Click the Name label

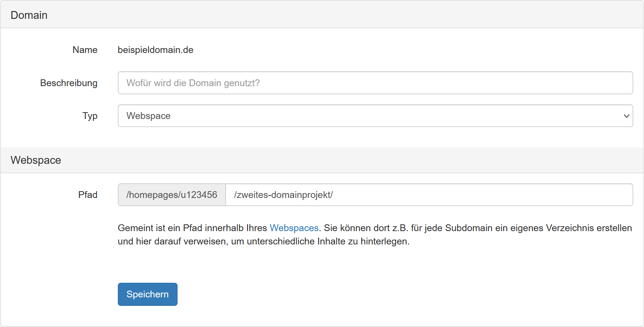85,50
